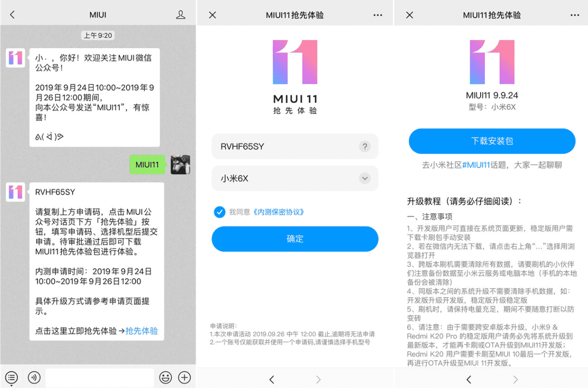The height and width of the screenshot is (388, 588).
Task: Tap the chat message input field
Action: pyautogui.click(x=100, y=378)
